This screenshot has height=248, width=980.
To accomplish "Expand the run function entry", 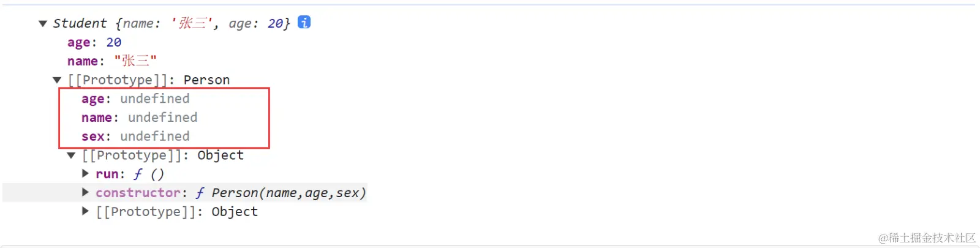I will [86, 174].
